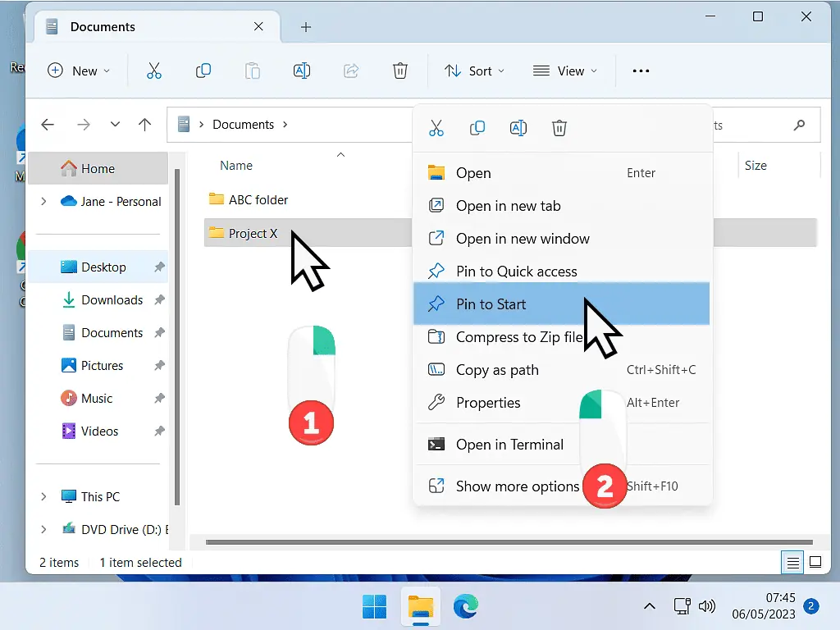The image size is (840, 630).
Task: Open the Sort dropdown
Action: click(474, 71)
